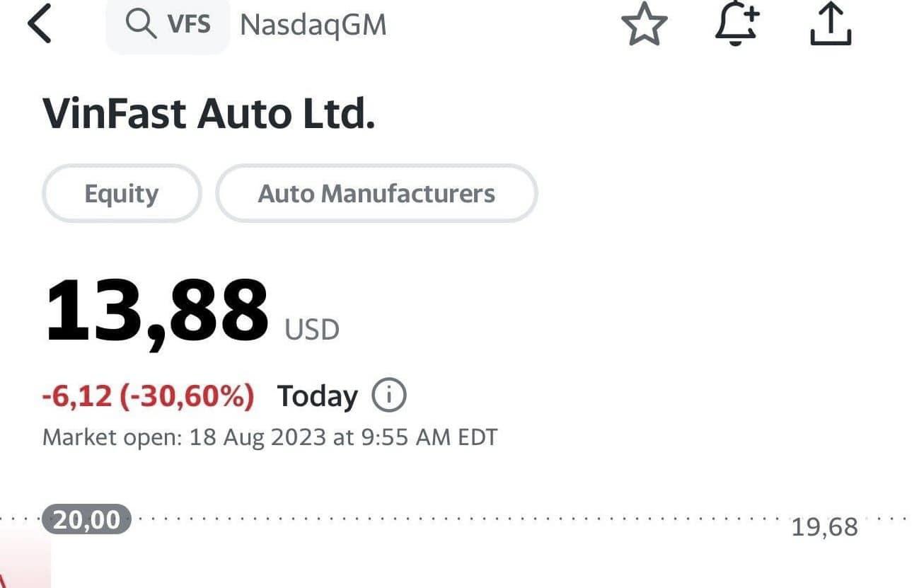Tap the VinFast Auto Ltd. company title
Image resolution: width=912 pixels, height=588 pixels.
click(209, 114)
